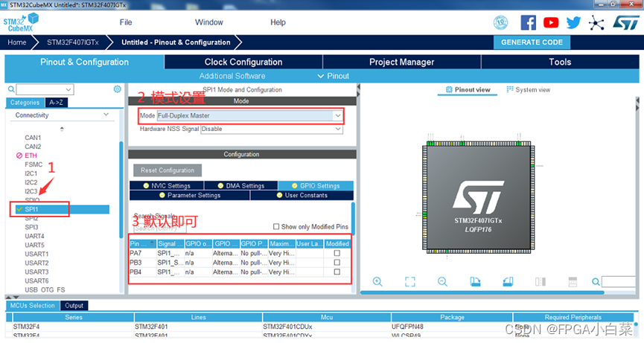Select the ETH peripheral

coord(31,156)
